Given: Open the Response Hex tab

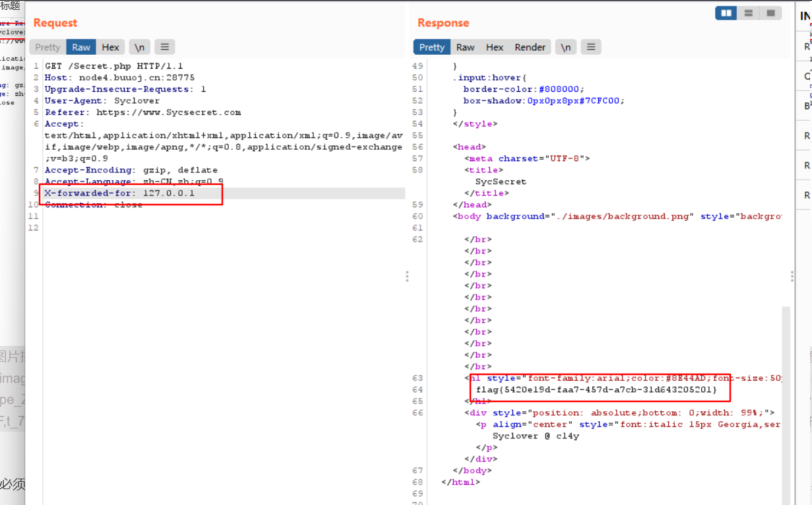Looking at the screenshot, I should [495, 47].
